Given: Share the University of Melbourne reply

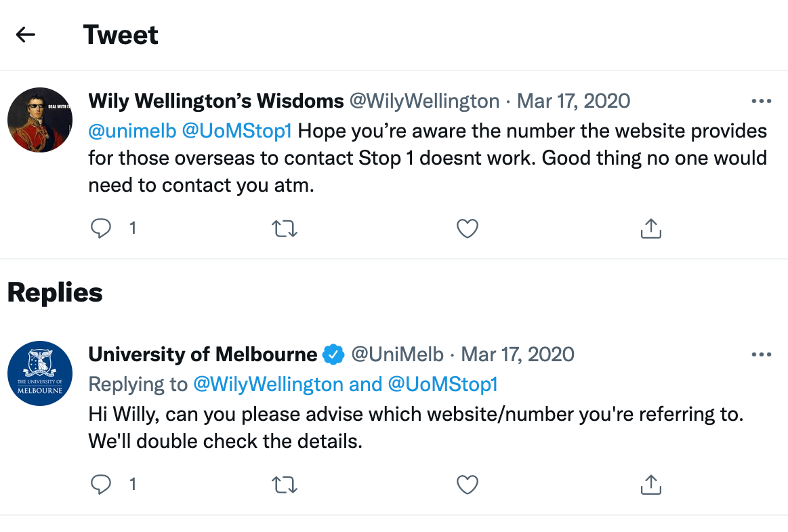Looking at the screenshot, I should click(x=650, y=485).
